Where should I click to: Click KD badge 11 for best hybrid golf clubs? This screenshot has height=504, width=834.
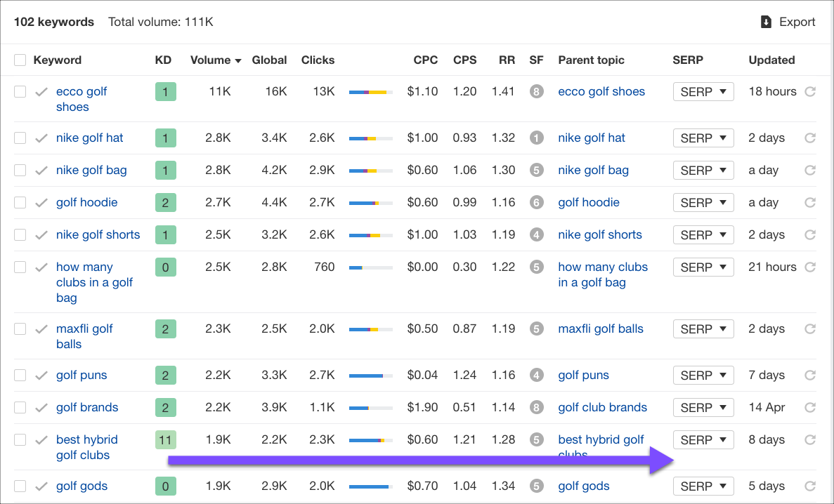pyautogui.click(x=165, y=439)
